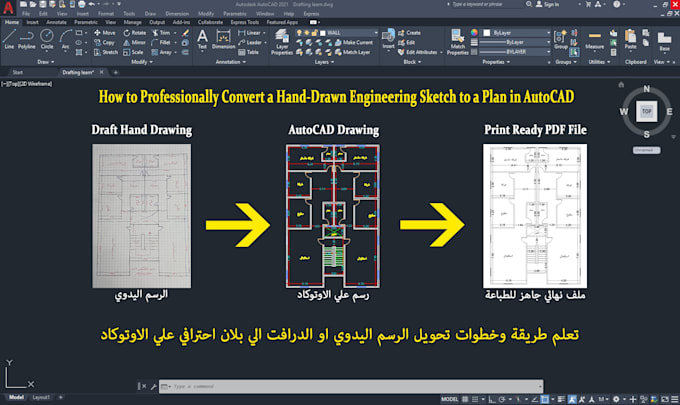Click the Copy tool
680x405 pixels.
point(104,42)
